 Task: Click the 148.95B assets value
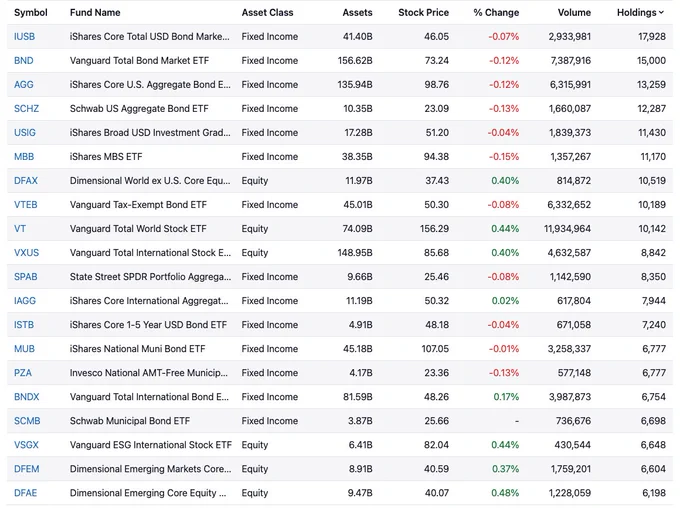point(355,252)
